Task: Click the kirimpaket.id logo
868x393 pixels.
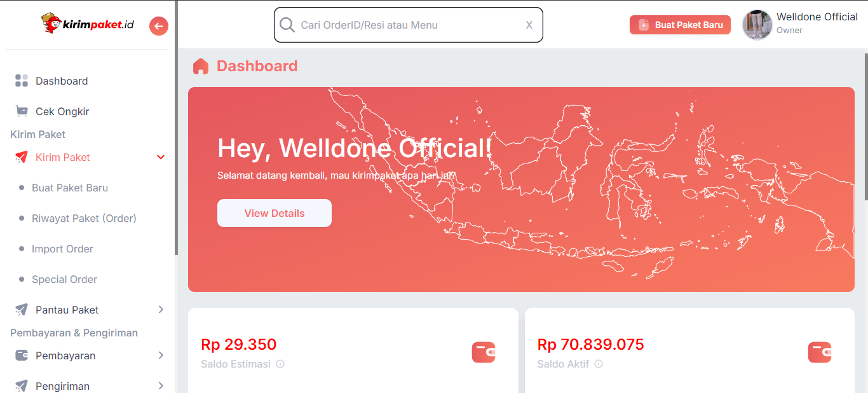Action: (88, 24)
